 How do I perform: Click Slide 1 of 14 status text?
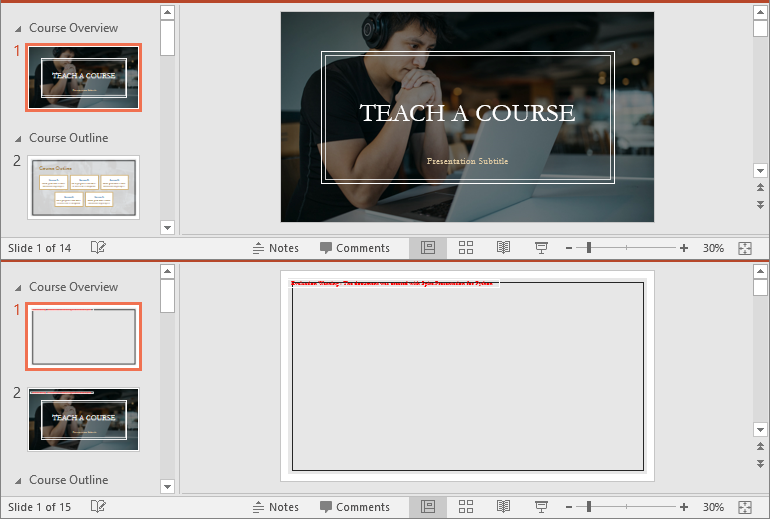pos(39,248)
